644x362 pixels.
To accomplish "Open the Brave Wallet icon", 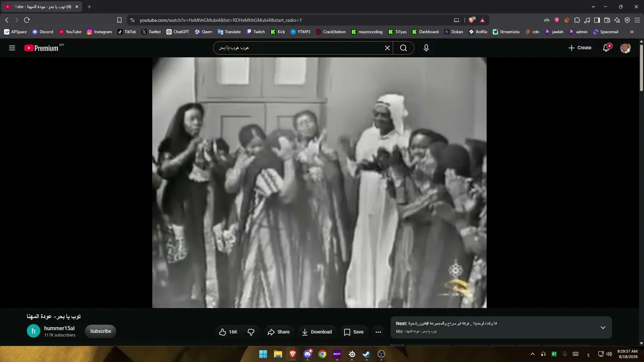I will coord(607,20).
